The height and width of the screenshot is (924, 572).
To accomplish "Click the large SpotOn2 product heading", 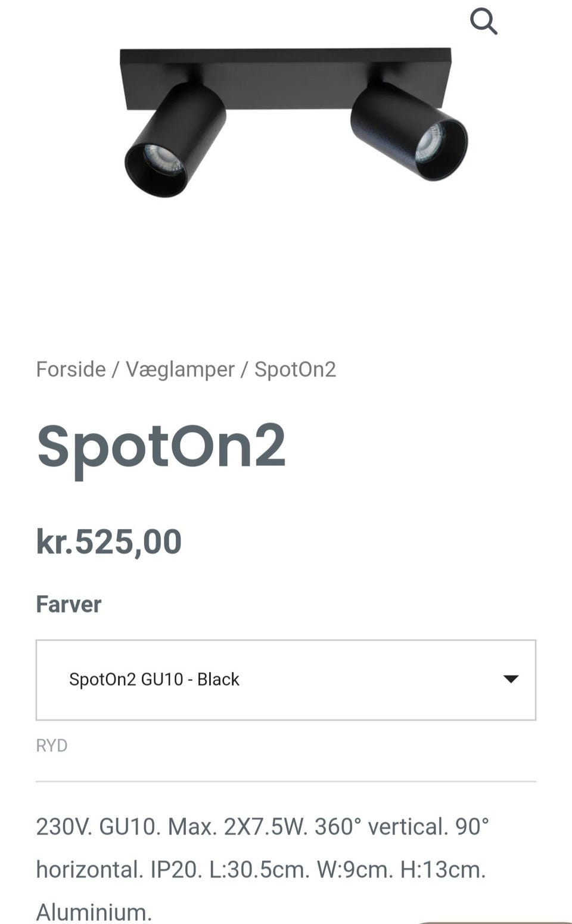I will click(161, 447).
